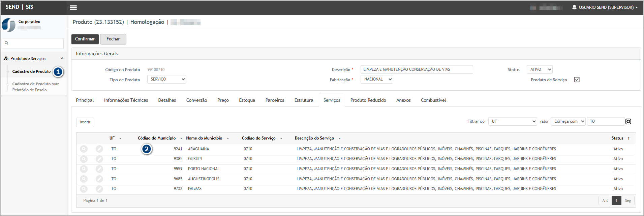
Task: Click the Descrição text field
Action: coord(417,70)
